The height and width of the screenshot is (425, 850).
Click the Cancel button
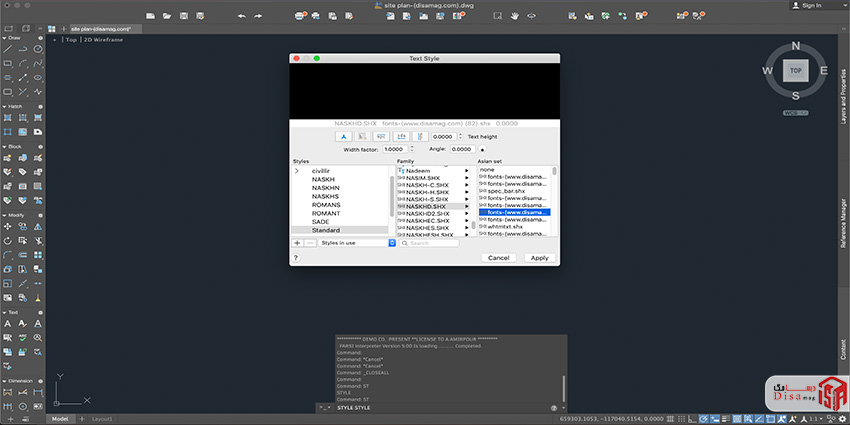498,258
